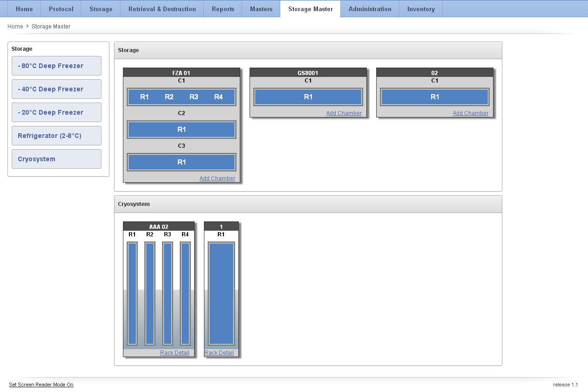Click rack R1 in GS8001 chamber C1
The width and height of the screenshot is (588, 392).
[308, 97]
